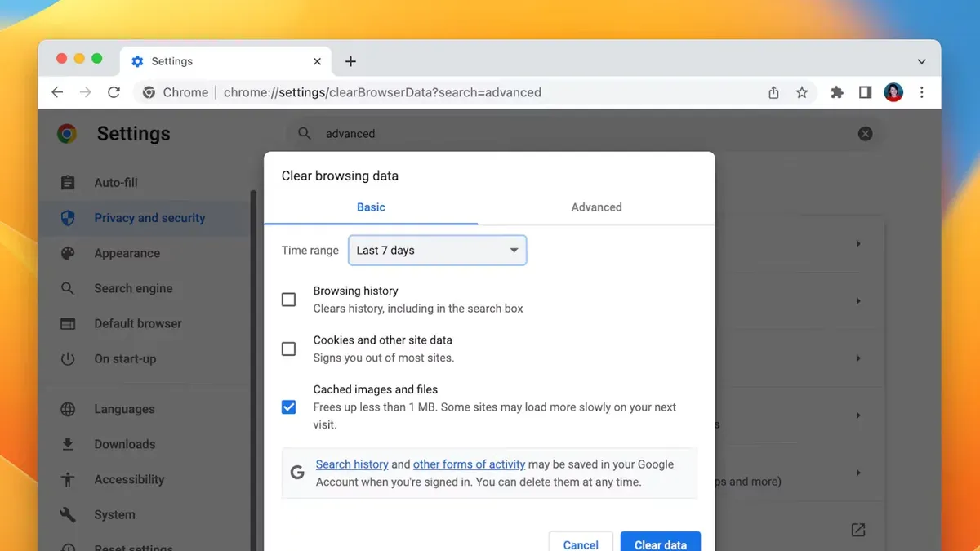
Task: Click the address bar URL
Action: coord(382,92)
